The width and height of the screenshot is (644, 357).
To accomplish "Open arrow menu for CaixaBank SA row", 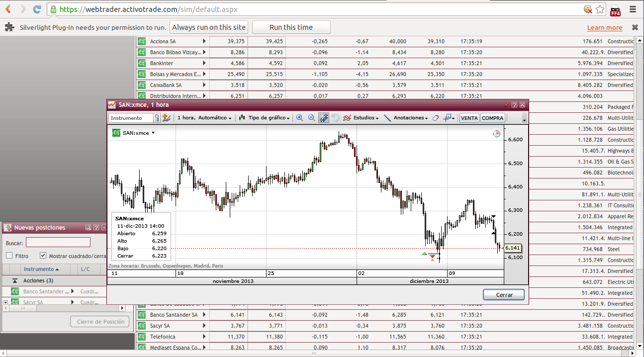I will click(x=204, y=85).
